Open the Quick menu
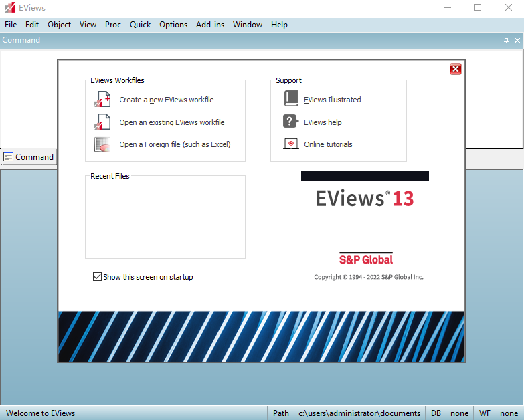The height and width of the screenshot is (420, 524). (140, 25)
